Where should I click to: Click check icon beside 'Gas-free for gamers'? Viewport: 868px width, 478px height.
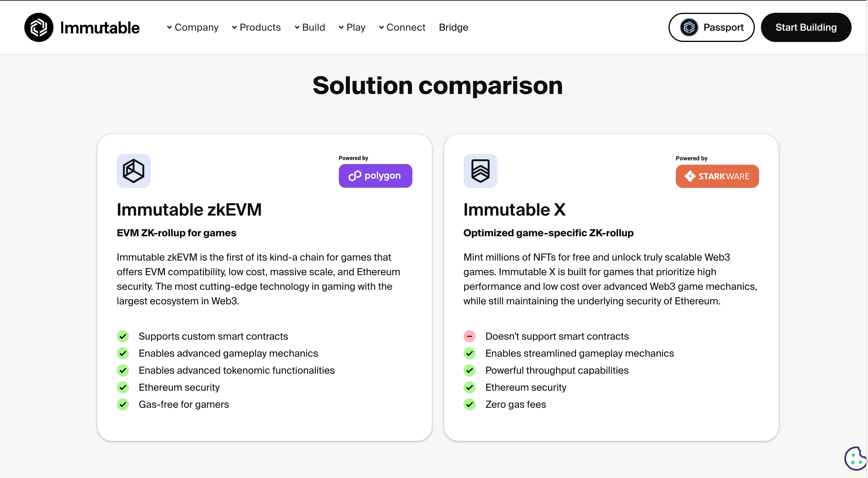pos(123,404)
